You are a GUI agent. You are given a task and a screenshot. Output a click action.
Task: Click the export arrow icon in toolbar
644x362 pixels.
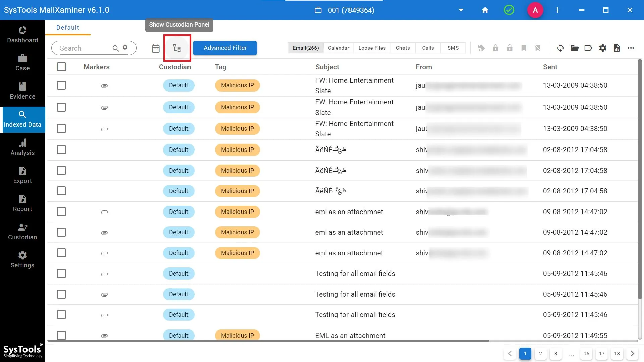pos(588,48)
